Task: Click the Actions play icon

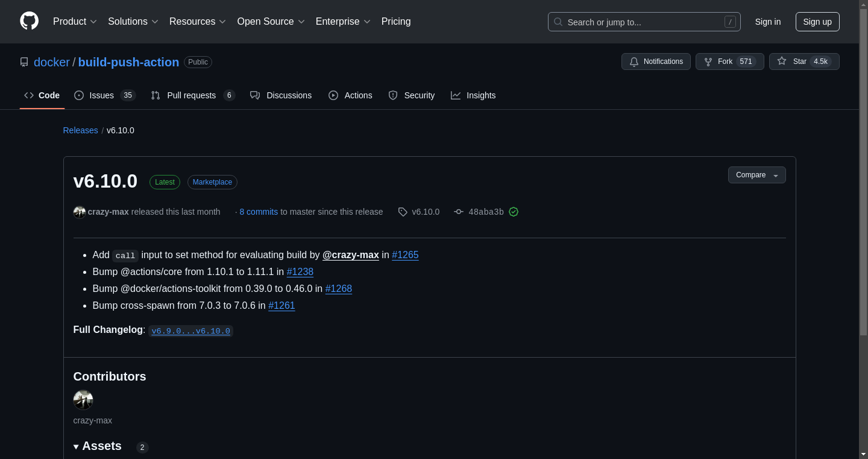Action: pyautogui.click(x=333, y=95)
